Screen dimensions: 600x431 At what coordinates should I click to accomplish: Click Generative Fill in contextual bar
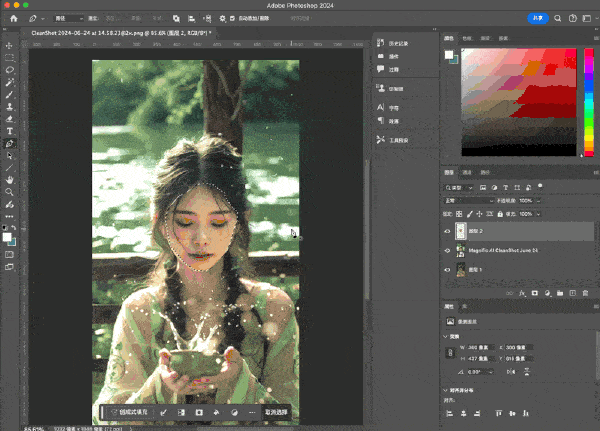(x=129, y=412)
